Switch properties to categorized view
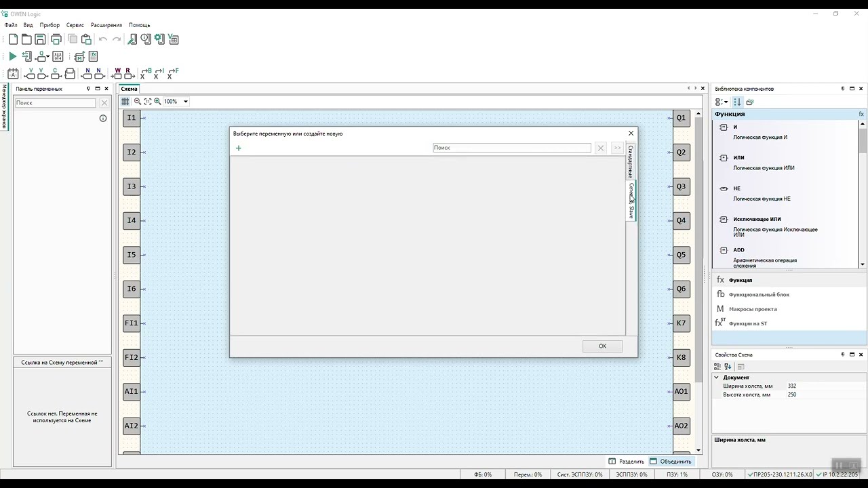The image size is (868, 488). pos(717,367)
